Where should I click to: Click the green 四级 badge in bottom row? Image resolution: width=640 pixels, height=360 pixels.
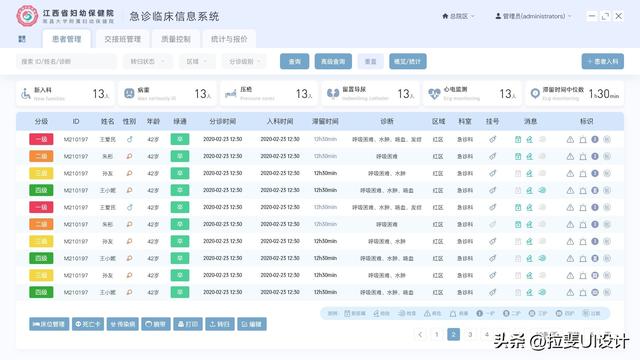(x=41, y=292)
